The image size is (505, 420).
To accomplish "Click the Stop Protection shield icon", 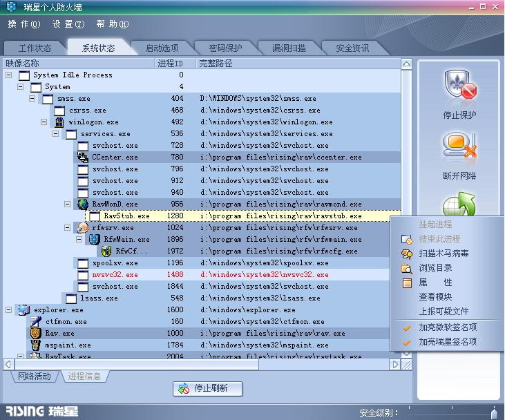I will (x=460, y=85).
